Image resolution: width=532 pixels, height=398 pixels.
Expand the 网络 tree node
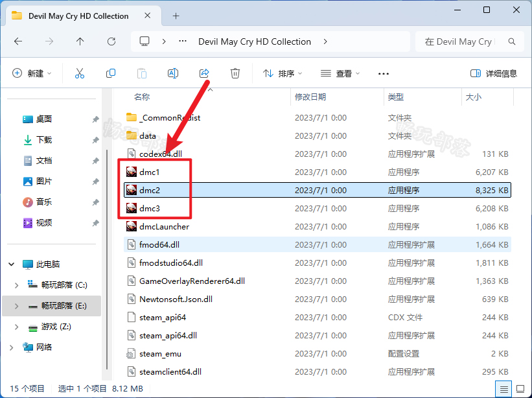tap(12, 347)
